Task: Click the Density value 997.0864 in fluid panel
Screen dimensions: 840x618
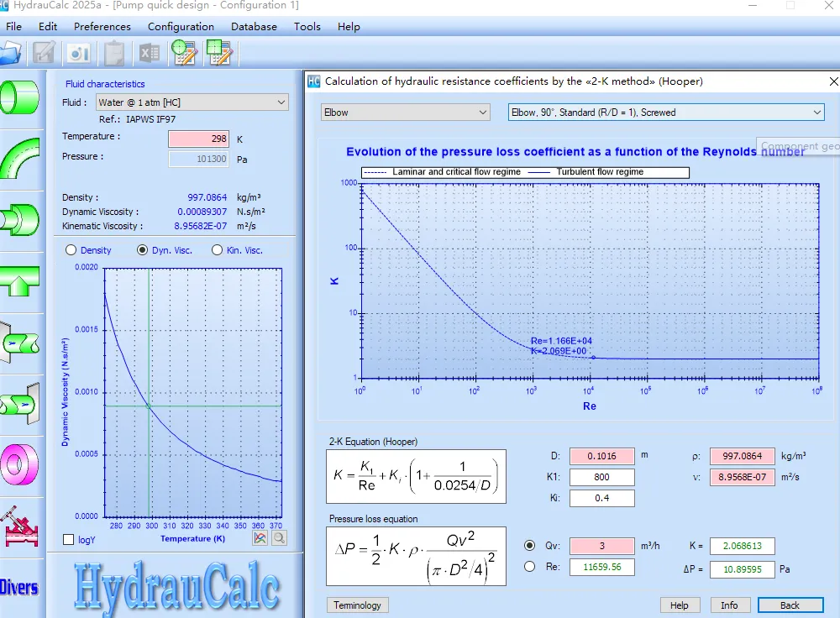Action: 207,197
